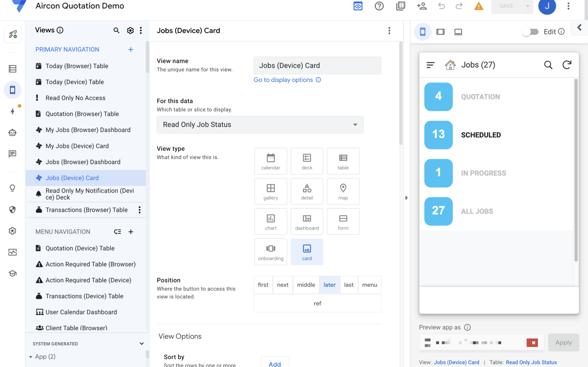Click the preview refresh sync icon

tap(567, 65)
